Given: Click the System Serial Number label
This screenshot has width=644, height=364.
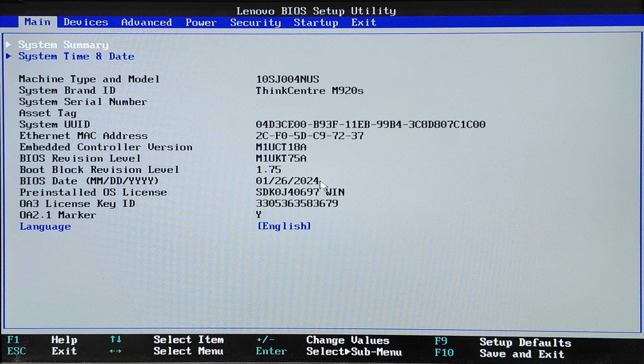Looking at the screenshot, I should (x=83, y=102).
